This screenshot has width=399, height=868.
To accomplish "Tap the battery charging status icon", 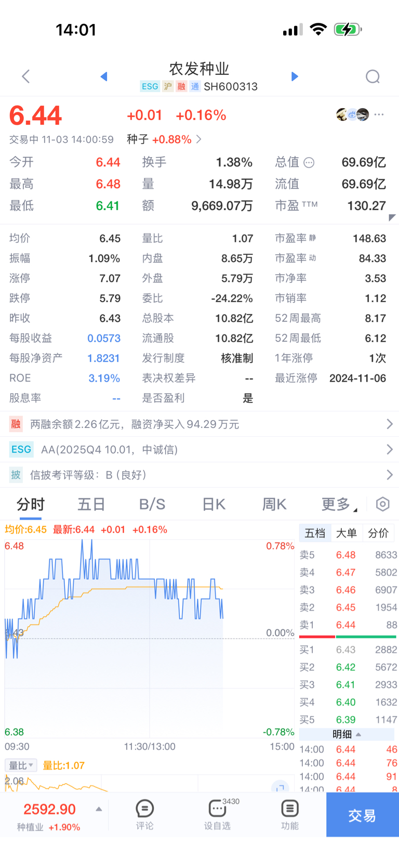I will (348, 29).
